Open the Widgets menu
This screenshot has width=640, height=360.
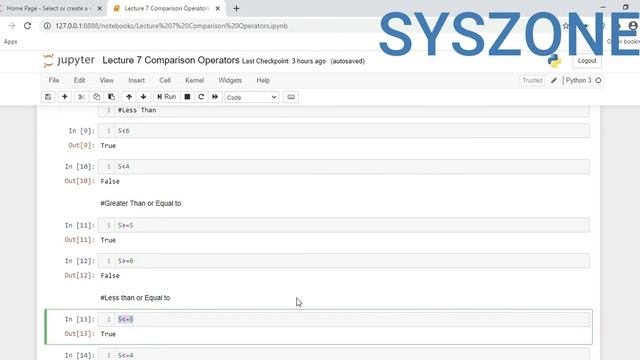click(x=230, y=80)
